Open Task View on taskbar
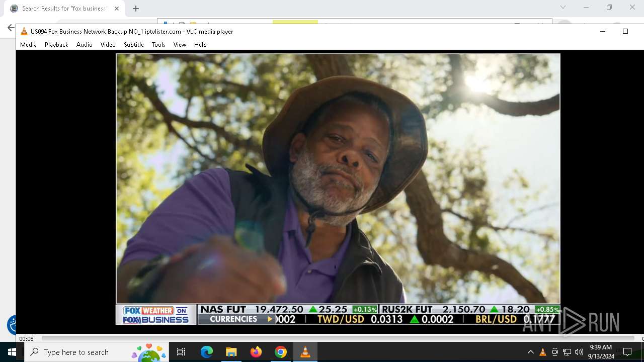 pyautogui.click(x=181, y=352)
